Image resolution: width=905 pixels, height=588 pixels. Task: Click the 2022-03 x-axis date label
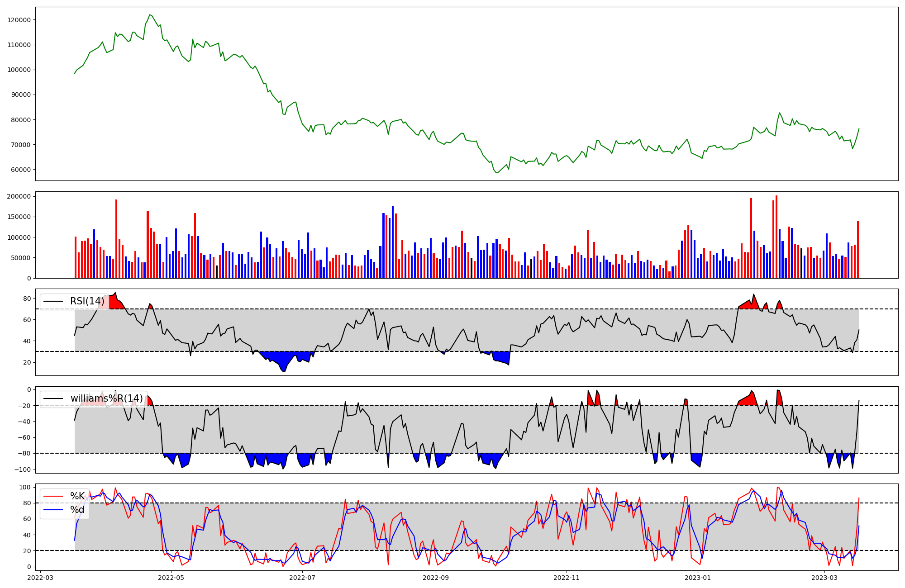(40, 578)
